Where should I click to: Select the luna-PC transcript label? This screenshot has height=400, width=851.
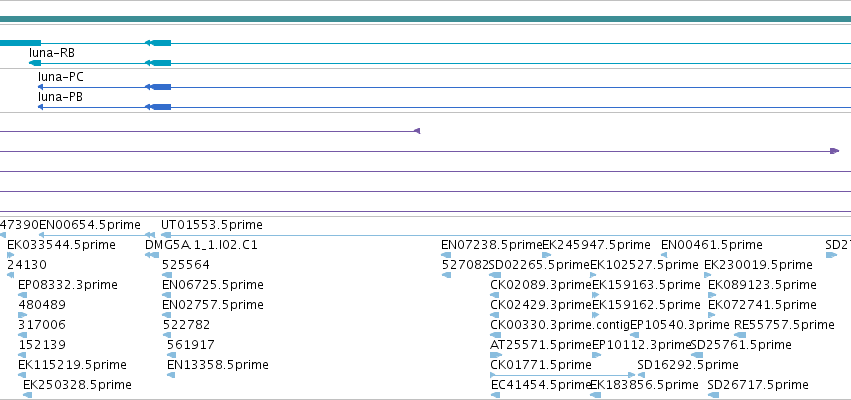point(61,77)
